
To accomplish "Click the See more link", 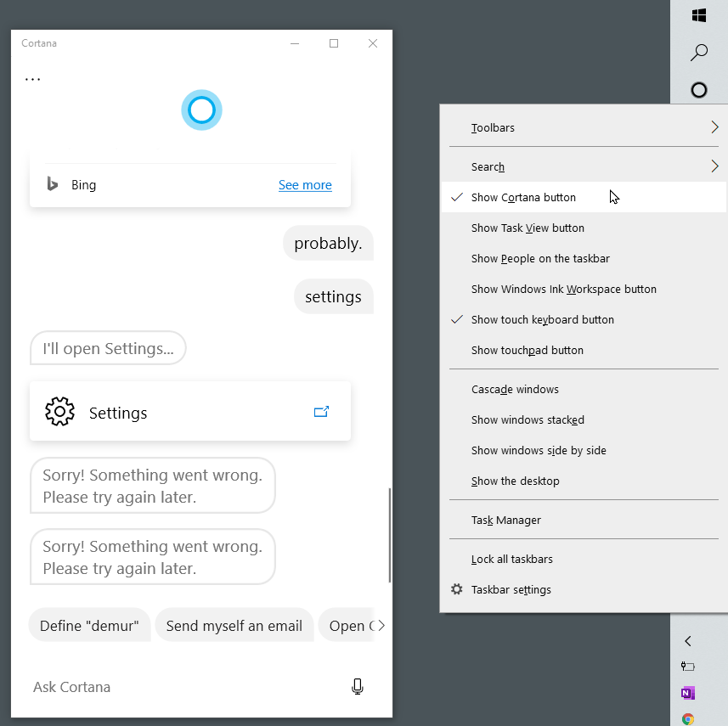I will (305, 185).
